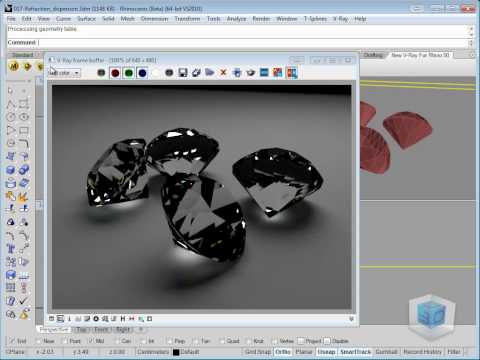Open the T-Splines menu
The image size is (480, 360).
(315, 19)
